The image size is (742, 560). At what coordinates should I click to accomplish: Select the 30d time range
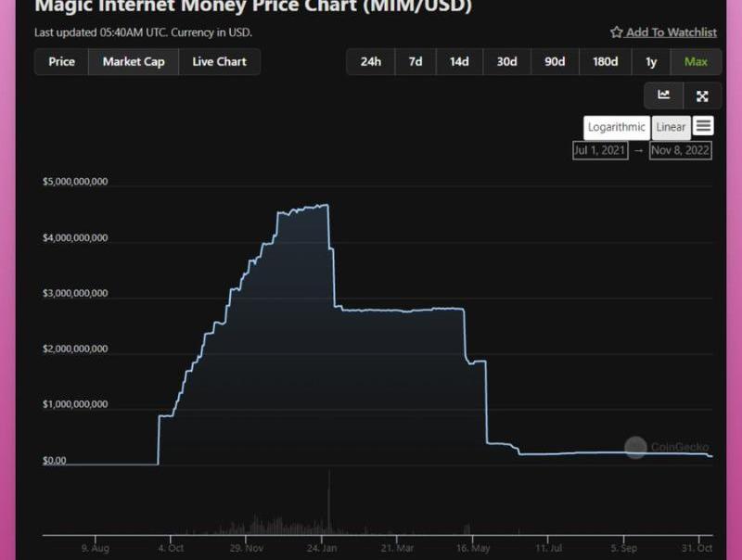click(506, 61)
